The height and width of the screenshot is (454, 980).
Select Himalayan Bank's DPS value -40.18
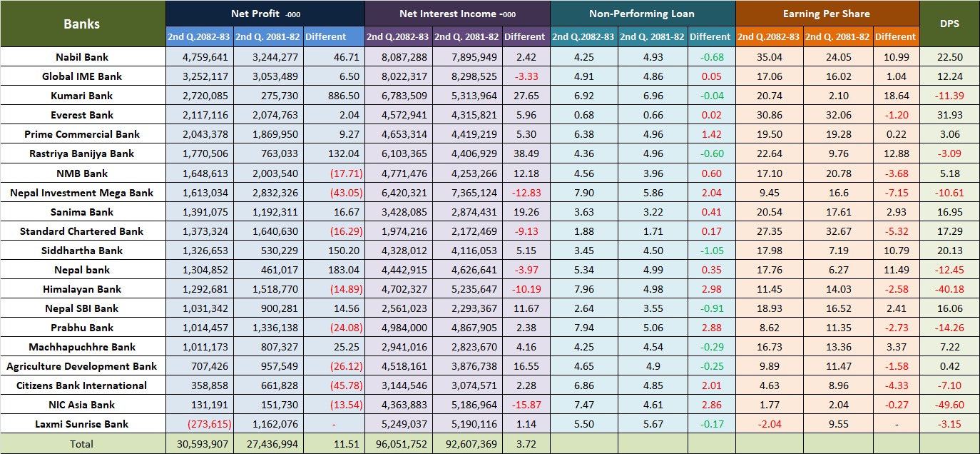point(949,289)
